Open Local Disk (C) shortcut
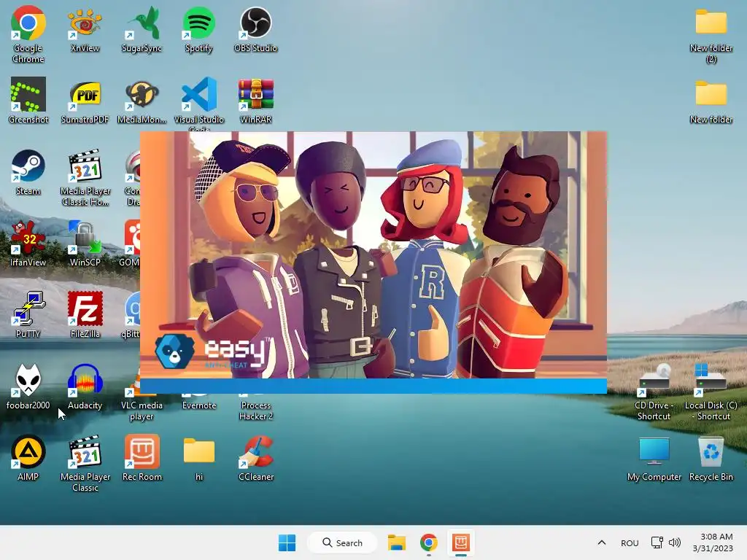This screenshot has width=747, height=560. pyautogui.click(x=711, y=392)
